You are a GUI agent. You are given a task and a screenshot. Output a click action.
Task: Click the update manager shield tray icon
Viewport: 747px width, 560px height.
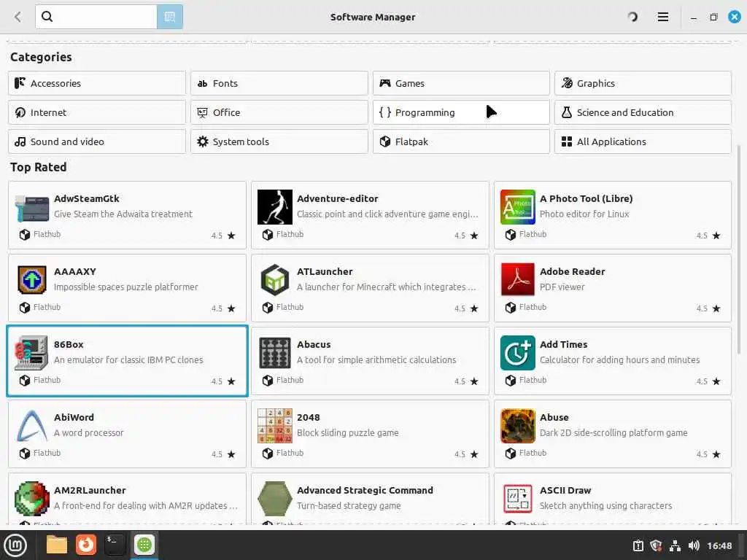pyautogui.click(x=656, y=545)
